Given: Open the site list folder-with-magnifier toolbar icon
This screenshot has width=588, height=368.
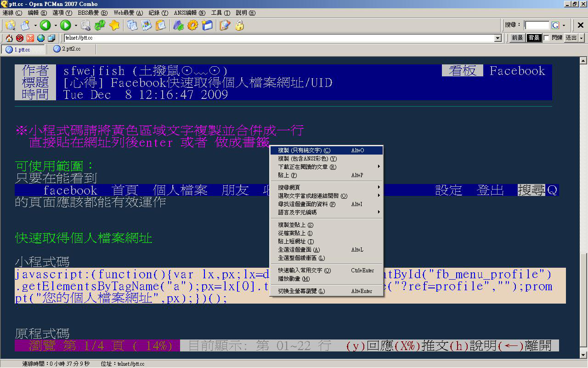Looking at the screenshot, I should (10, 25).
